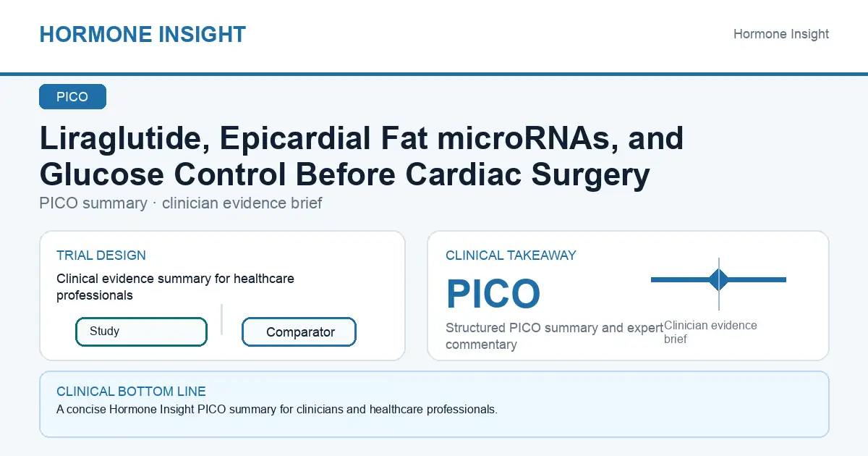The image size is (868, 456).
Task: Click the Clinical Bottom Line panel
Action: [434, 404]
